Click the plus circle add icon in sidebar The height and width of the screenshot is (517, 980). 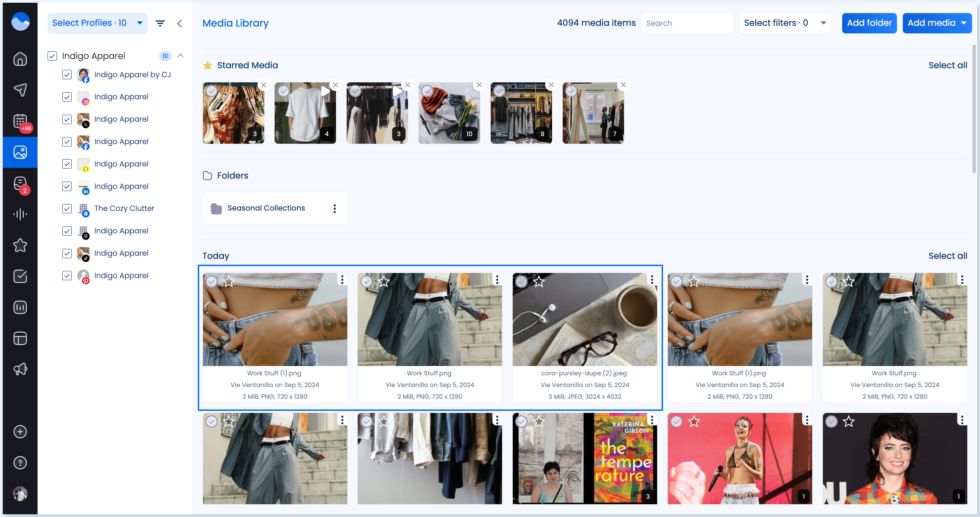(x=20, y=432)
